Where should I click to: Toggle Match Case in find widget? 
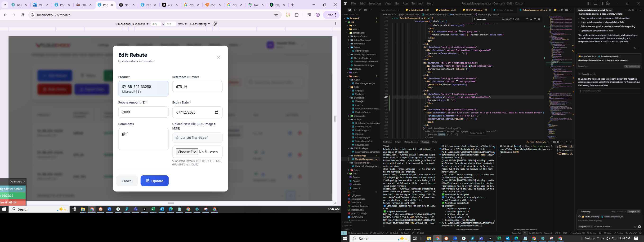click(x=504, y=19)
